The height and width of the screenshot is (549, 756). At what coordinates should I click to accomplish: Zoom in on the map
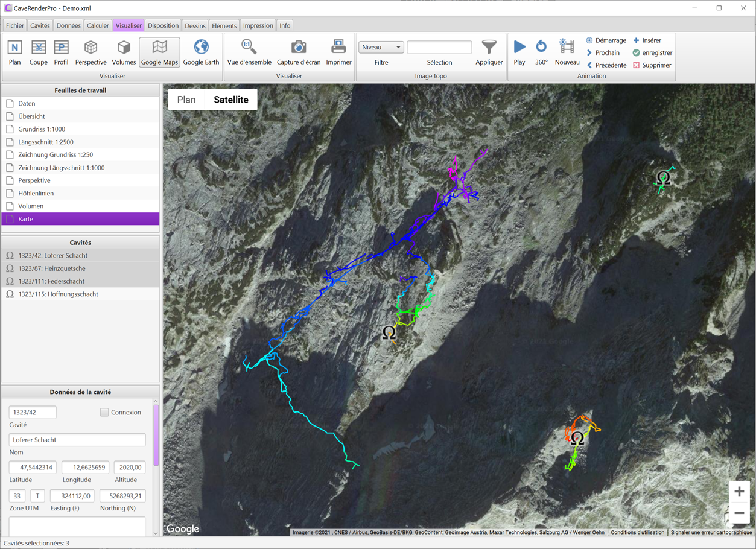click(739, 492)
